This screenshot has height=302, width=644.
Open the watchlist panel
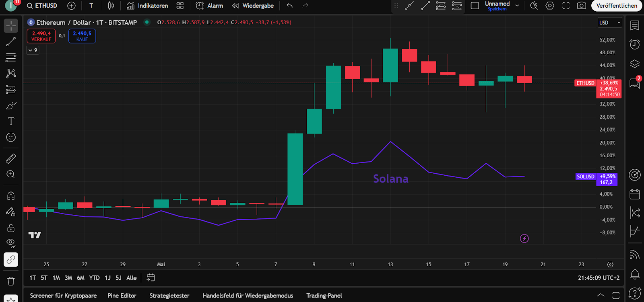pos(635,25)
